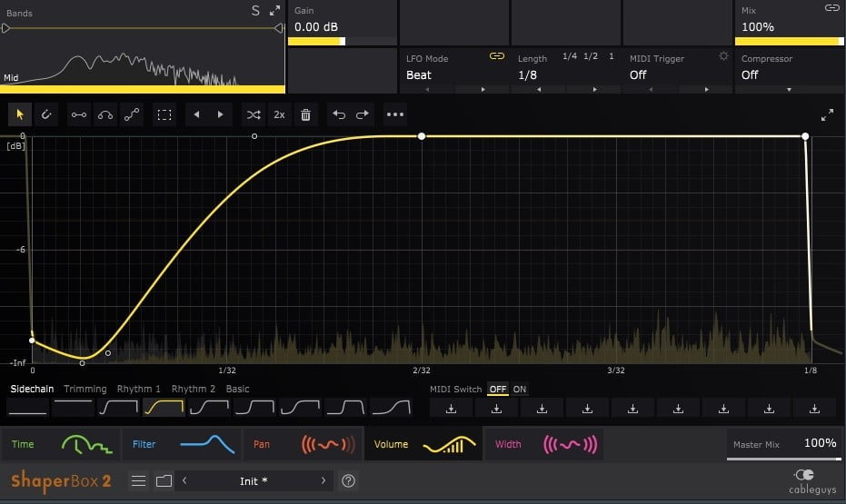The width and height of the screenshot is (846, 504).
Task: Set Length to 1/2
Action: pyautogui.click(x=591, y=56)
